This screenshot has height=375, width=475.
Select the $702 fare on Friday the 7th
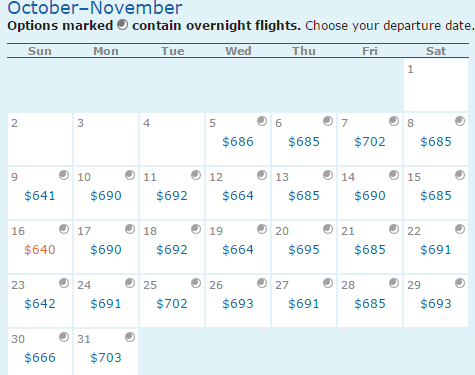point(370,142)
